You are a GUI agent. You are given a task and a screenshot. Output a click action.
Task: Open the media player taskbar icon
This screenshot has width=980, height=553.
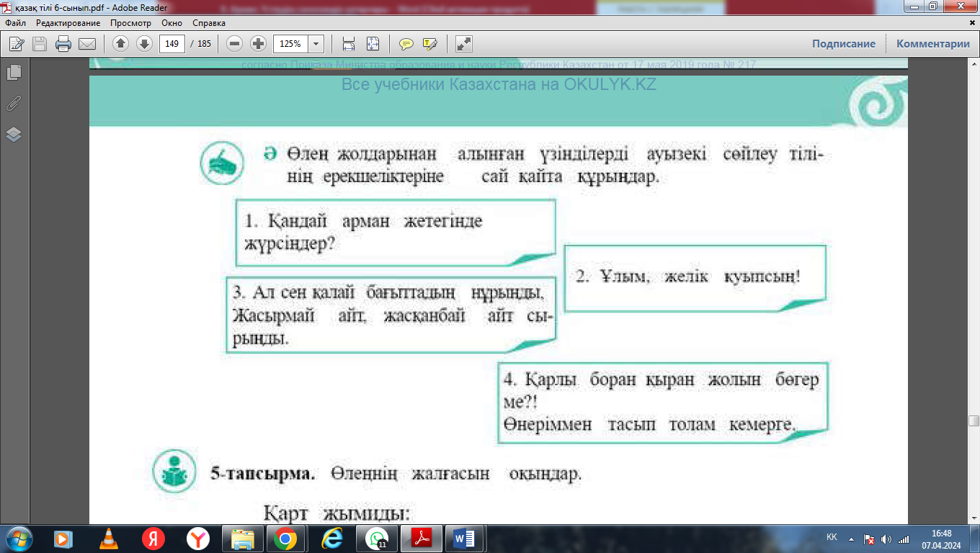[63, 539]
